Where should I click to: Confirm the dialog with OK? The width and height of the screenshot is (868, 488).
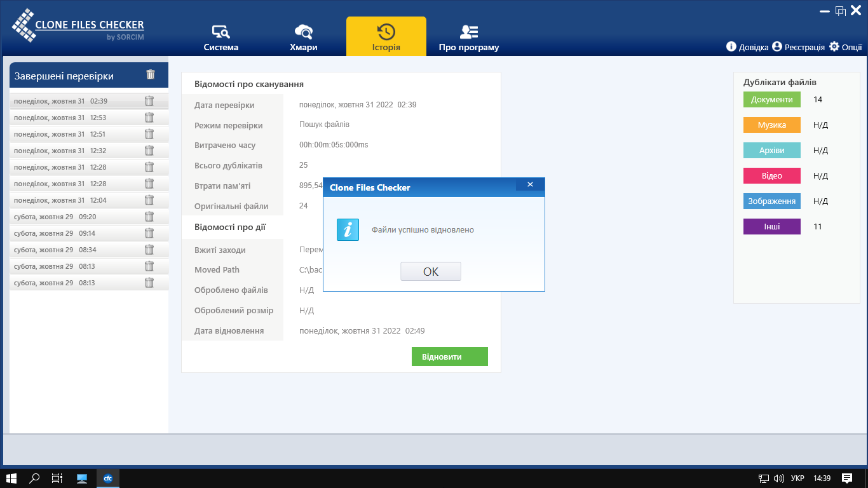[x=430, y=271]
